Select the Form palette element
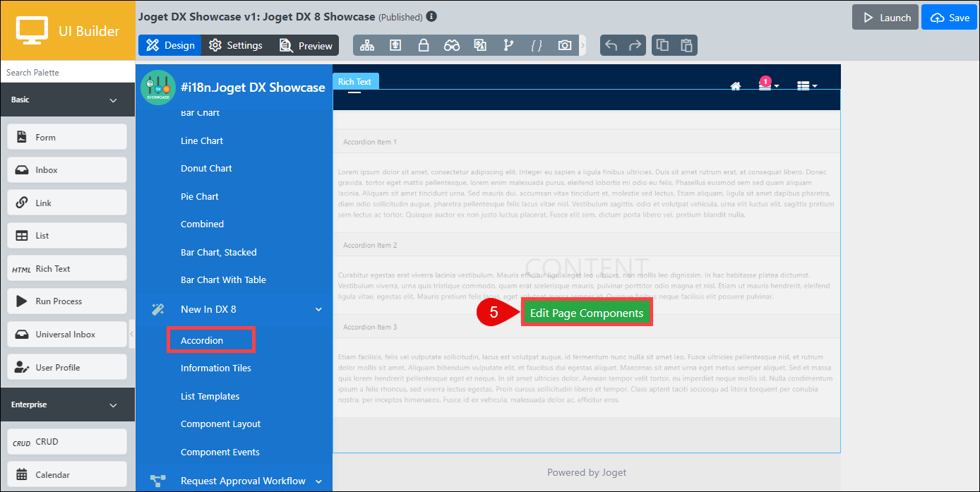This screenshot has height=492, width=980. click(x=67, y=137)
